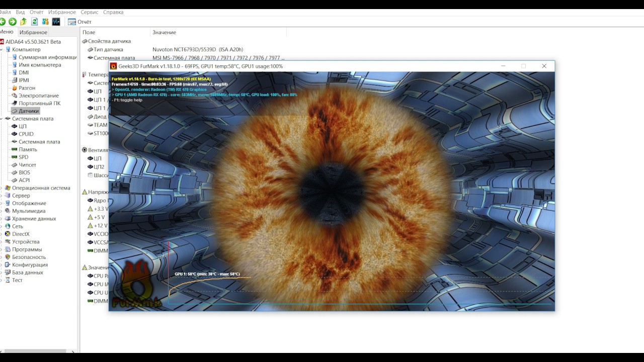Screen dimensions: 644x362
Task: Expand the Сеть tree node
Action: tap(2, 227)
